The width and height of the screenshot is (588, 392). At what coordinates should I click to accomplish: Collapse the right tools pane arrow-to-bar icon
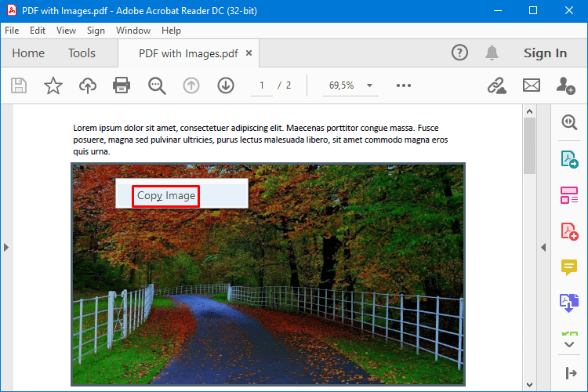click(x=571, y=373)
